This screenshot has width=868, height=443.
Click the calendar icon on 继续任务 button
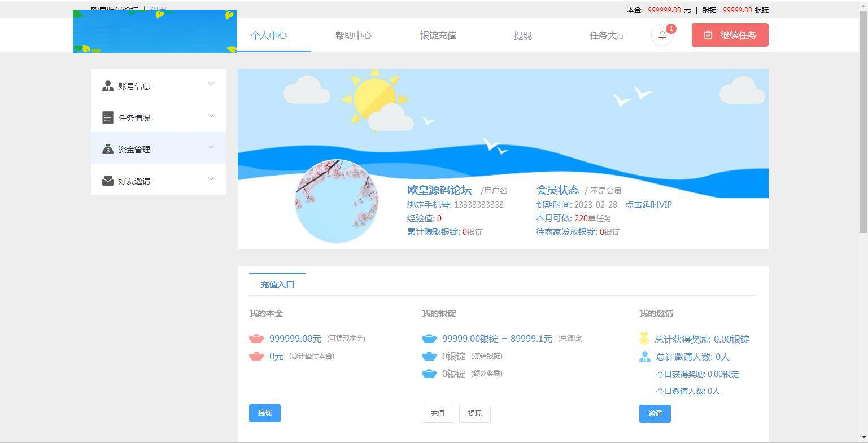point(709,34)
